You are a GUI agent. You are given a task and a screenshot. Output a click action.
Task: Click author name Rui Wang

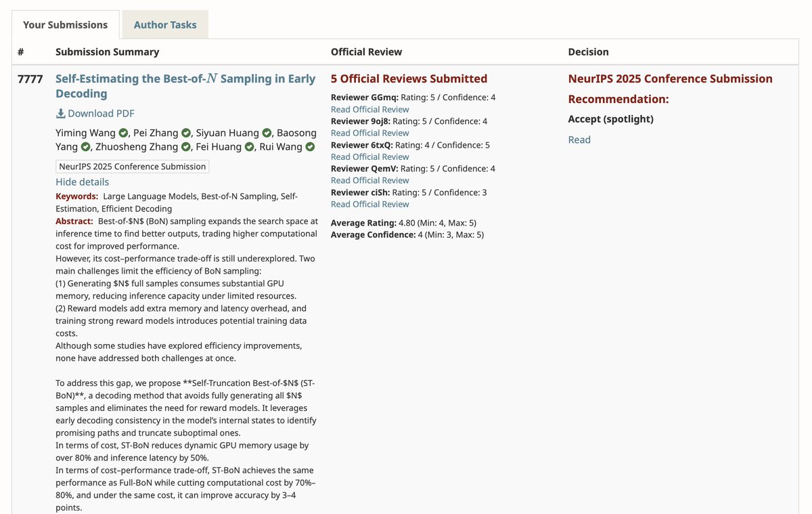pos(281,147)
